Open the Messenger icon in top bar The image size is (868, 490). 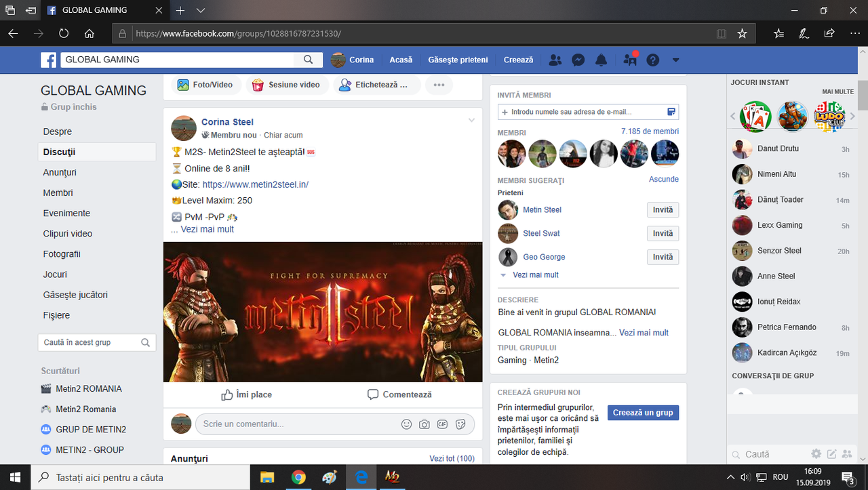578,60
